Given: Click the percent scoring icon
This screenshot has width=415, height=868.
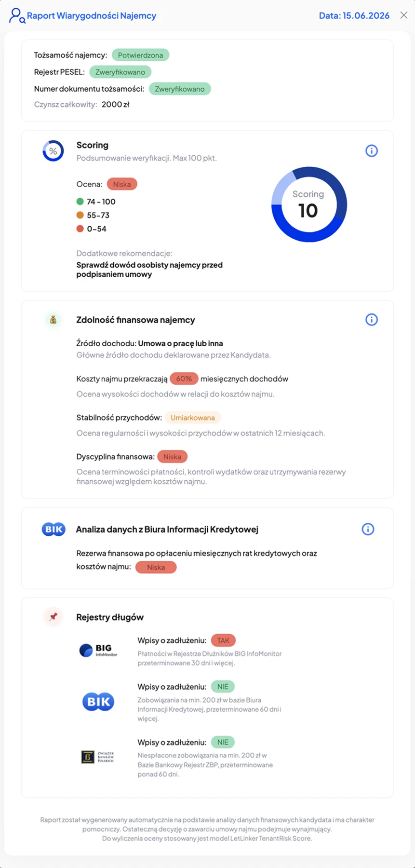Looking at the screenshot, I should [x=53, y=151].
